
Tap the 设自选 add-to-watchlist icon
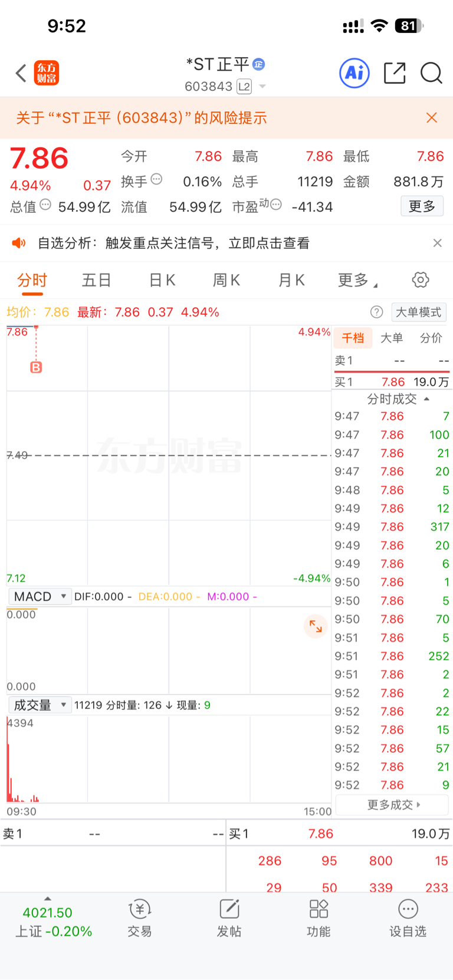click(408, 918)
